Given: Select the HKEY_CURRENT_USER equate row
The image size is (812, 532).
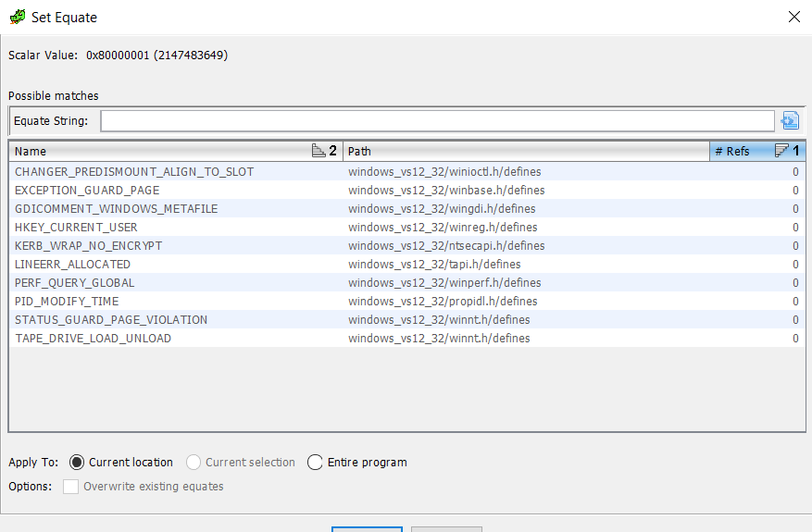Looking at the screenshot, I should (x=76, y=228).
